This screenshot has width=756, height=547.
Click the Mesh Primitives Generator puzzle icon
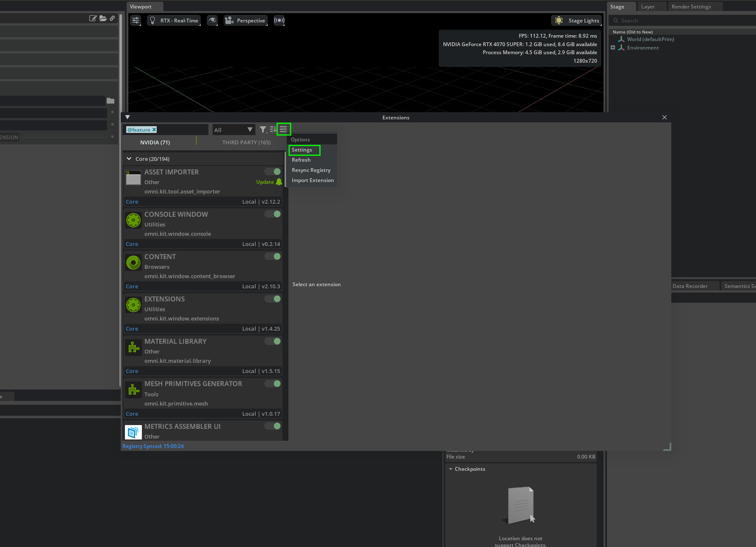(133, 390)
